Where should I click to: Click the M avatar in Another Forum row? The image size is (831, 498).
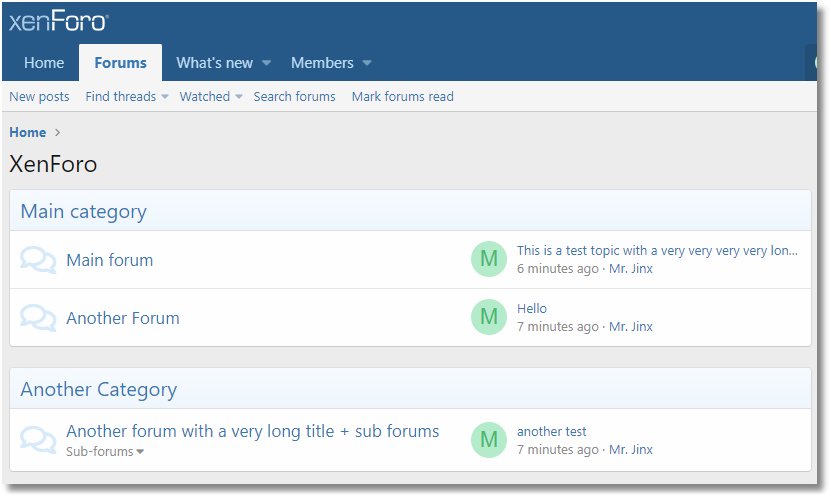point(489,317)
